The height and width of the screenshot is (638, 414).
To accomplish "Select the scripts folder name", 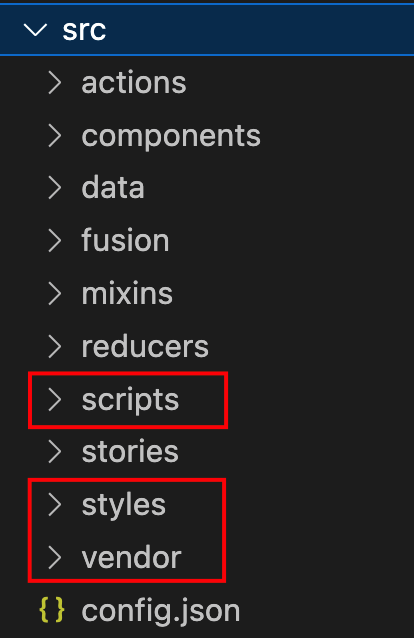I will tap(130, 400).
